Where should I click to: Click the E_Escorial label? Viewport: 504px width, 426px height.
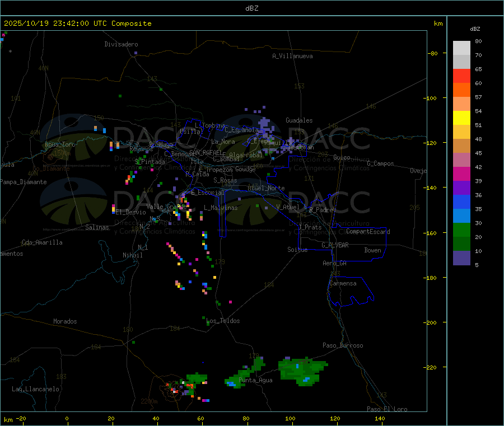(x=208, y=193)
